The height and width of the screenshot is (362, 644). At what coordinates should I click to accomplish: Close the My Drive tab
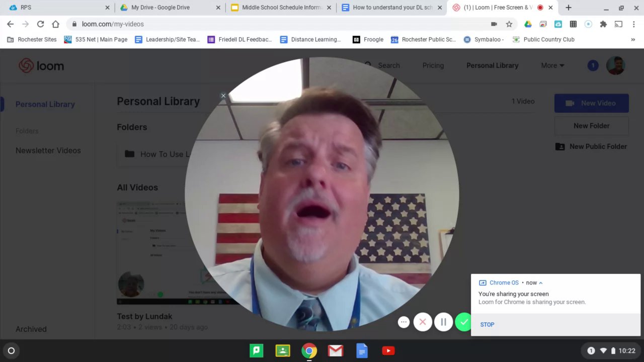218,8
